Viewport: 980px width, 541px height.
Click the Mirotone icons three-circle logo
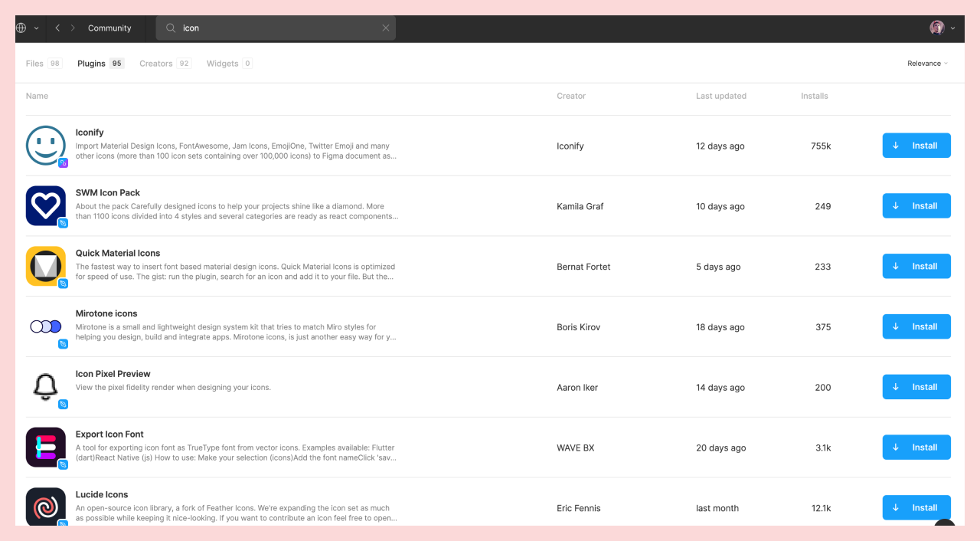pyautogui.click(x=46, y=326)
